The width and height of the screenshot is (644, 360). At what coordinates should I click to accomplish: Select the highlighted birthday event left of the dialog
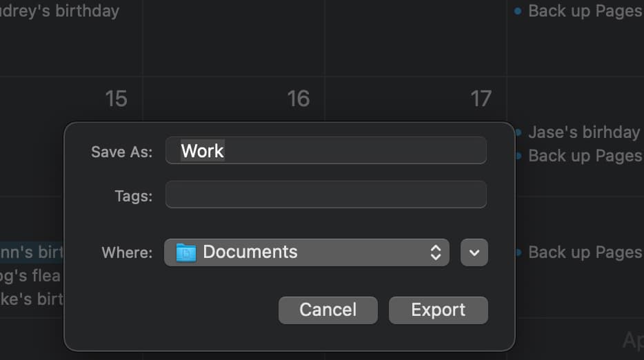point(31,252)
